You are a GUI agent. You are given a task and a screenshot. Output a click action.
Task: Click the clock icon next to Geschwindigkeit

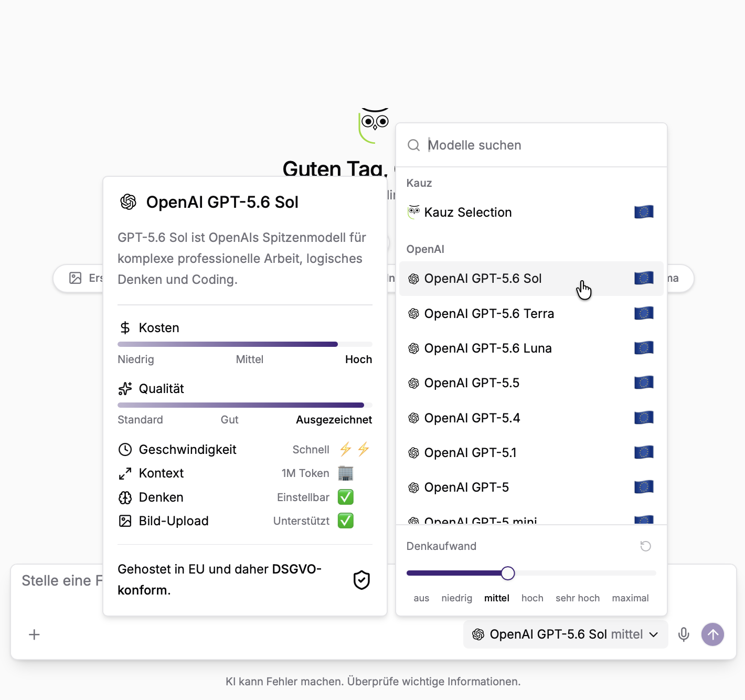[x=125, y=450]
